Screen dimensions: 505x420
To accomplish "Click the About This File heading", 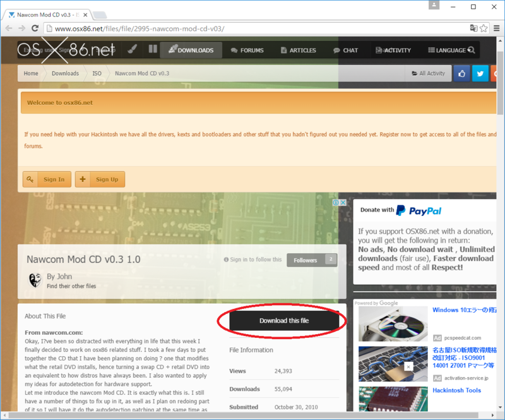I will pos(45,316).
